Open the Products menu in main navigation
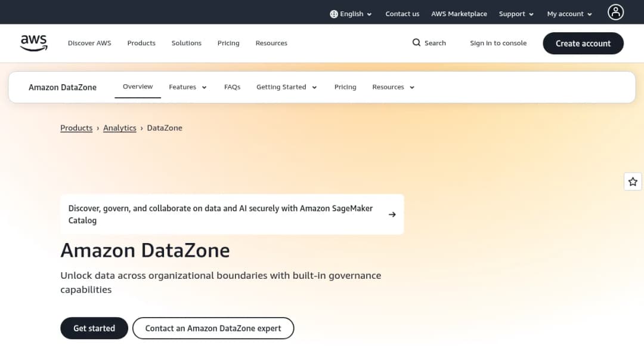The width and height of the screenshot is (644, 363). coord(141,43)
